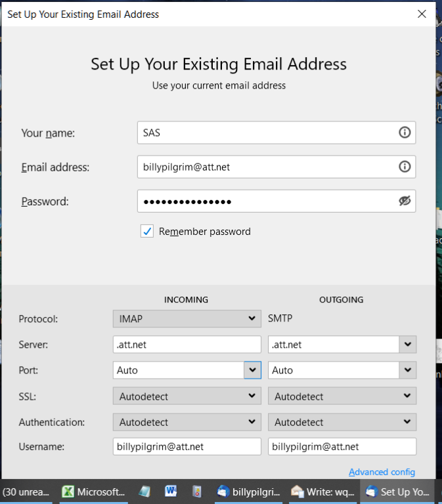Click the incoming Server text field
The width and height of the screenshot is (442, 504).
(187, 345)
